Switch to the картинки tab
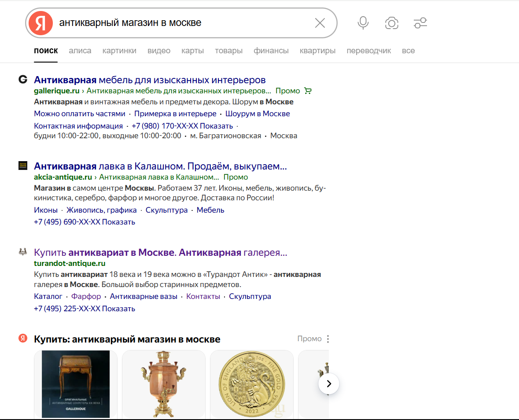This screenshot has height=420, width=519. [x=119, y=51]
